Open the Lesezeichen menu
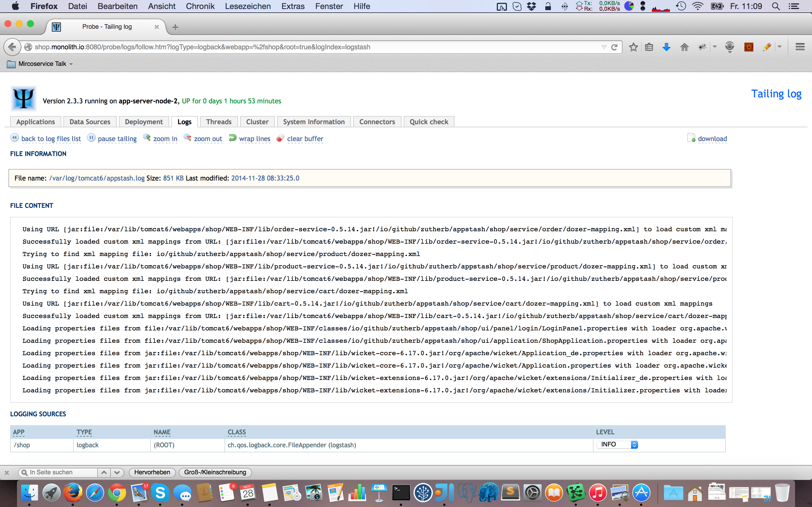812x507 pixels. [x=248, y=6]
